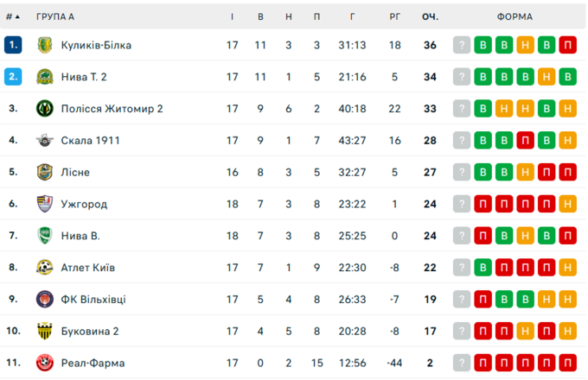Select the ФОРМА column header

pos(514,16)
